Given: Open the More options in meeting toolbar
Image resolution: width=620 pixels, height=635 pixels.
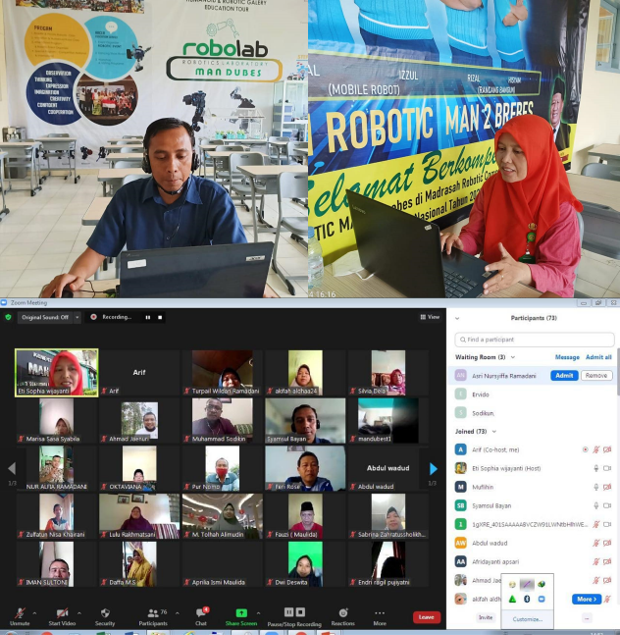Looking at the screenshot, I should [379, 616].
